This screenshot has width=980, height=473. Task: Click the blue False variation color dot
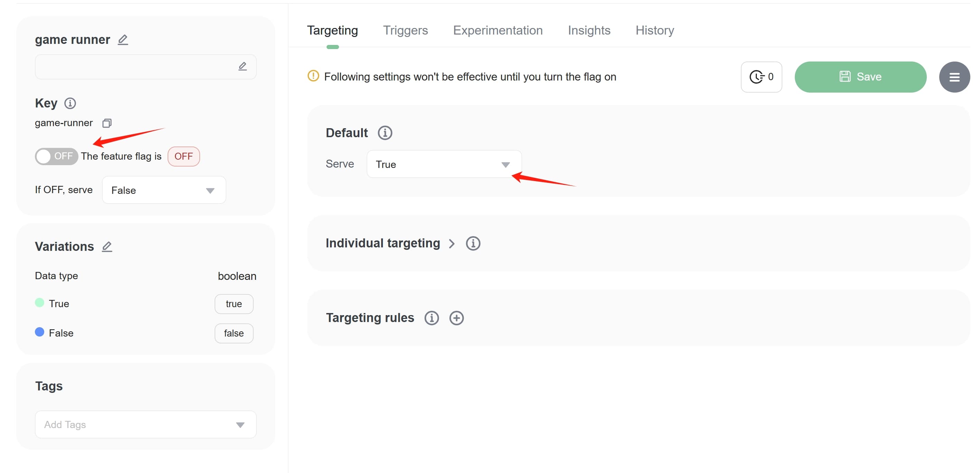click(x=39, y=332)
